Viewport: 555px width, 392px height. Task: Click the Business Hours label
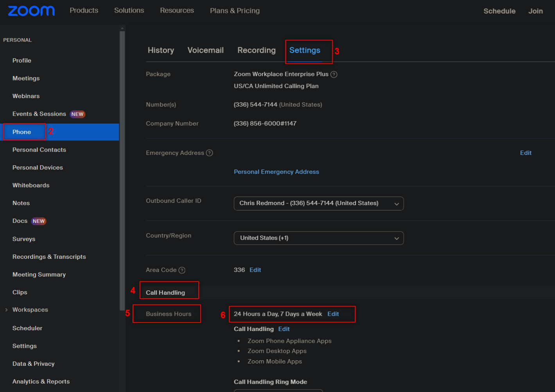[x=169, y=314]
